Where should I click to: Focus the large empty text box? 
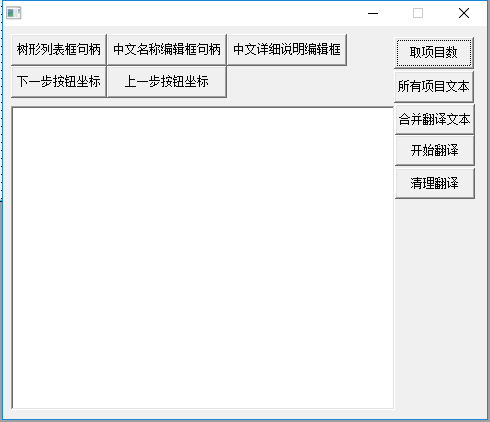coord(203,258)
